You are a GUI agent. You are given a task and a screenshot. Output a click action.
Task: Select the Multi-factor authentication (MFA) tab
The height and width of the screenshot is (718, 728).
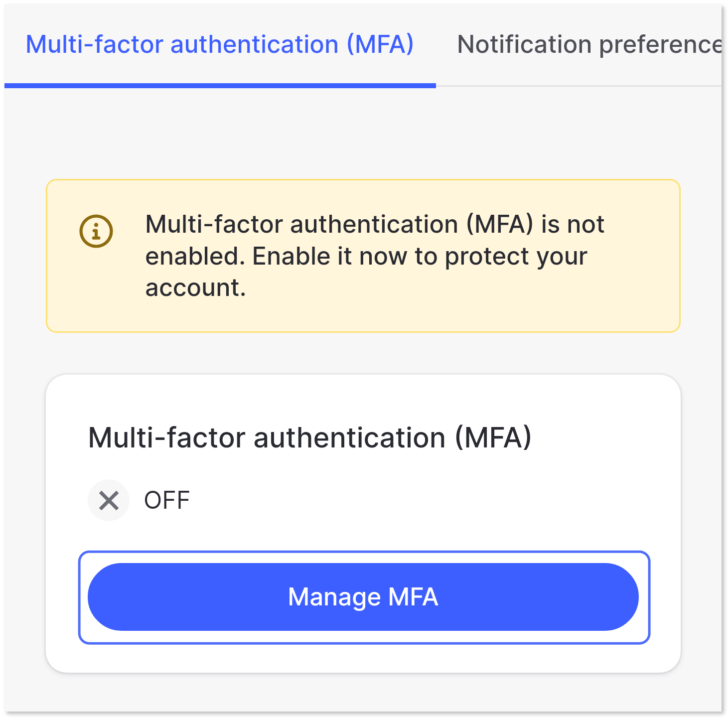(x=219, y=44)
